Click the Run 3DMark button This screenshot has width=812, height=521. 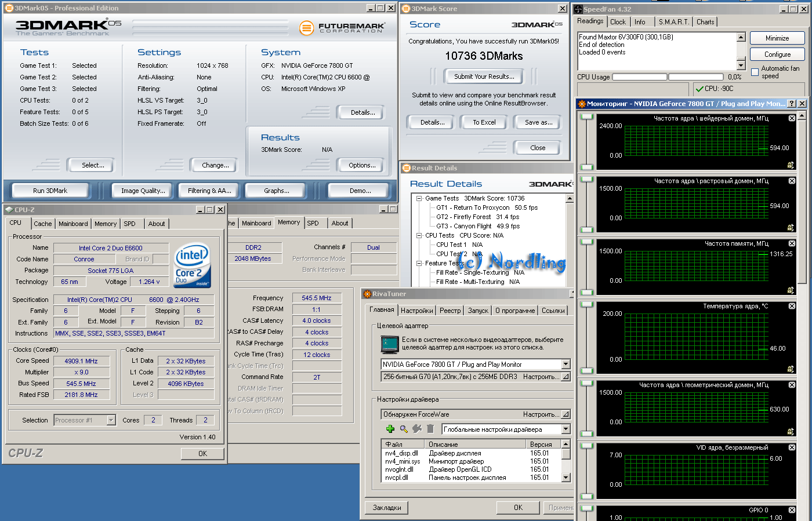point(50,191)
